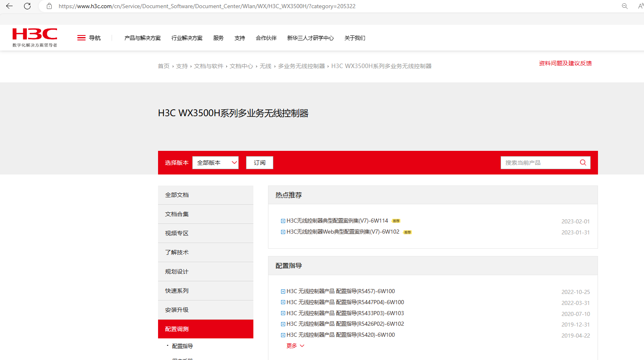Click the plus icon beside 配置指导(R5433P03)-6W103
This screenshot has width=644, height=360.
pos(283,314)
